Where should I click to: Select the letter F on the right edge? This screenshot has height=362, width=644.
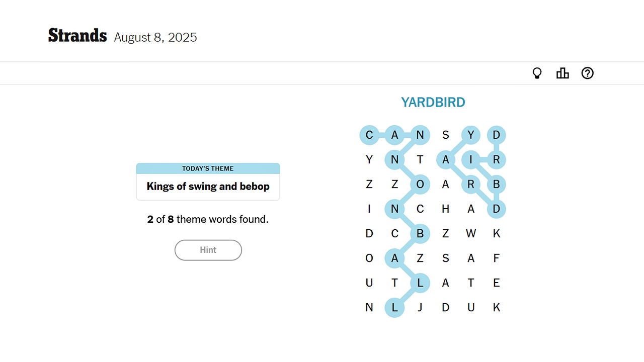click(496, 258)
